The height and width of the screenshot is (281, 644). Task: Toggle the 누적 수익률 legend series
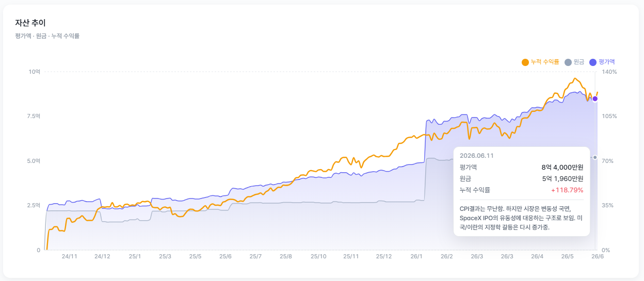540,62
